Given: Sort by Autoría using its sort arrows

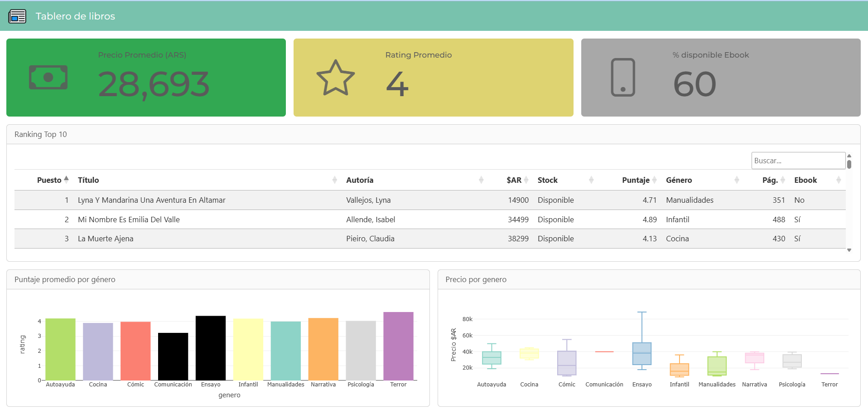Looking at the screenshot, I should 481,180.
